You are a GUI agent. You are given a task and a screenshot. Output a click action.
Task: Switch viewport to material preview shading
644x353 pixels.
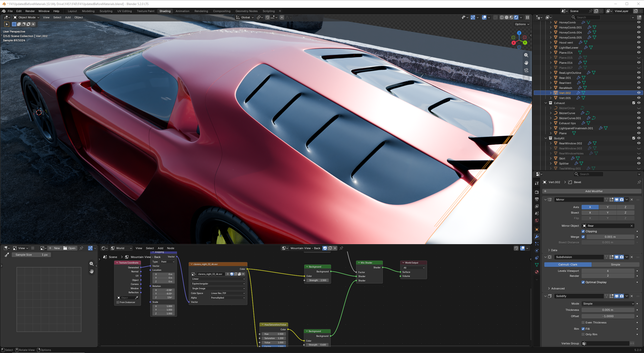click(x=511, y=17)
